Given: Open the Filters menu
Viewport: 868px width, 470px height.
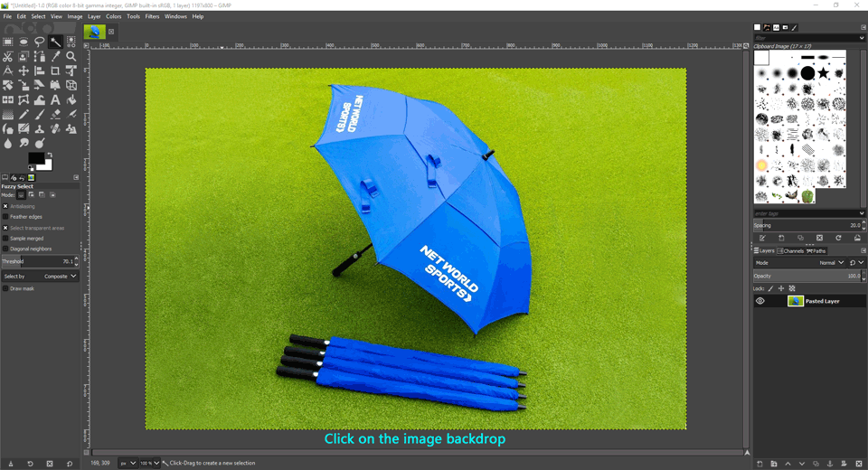Looking at the screenshot, I should 152,16.
